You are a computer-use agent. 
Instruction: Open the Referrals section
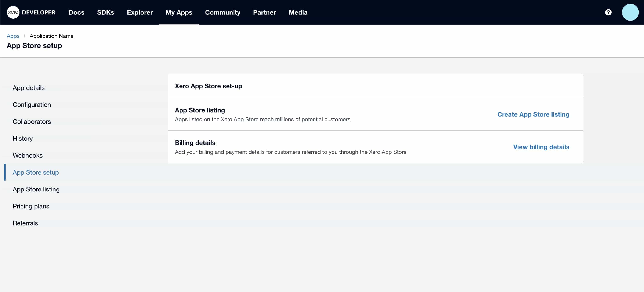(25, 223)
